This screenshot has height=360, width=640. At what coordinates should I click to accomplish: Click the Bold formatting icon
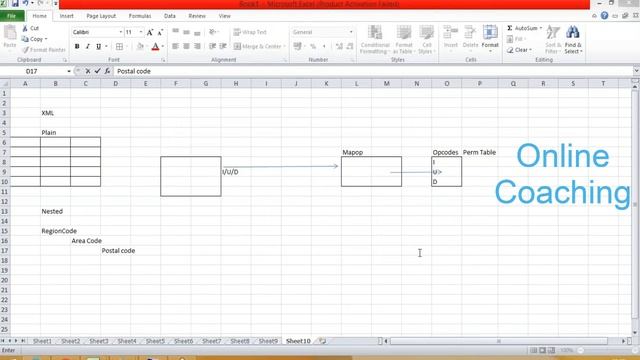[77, 47]
